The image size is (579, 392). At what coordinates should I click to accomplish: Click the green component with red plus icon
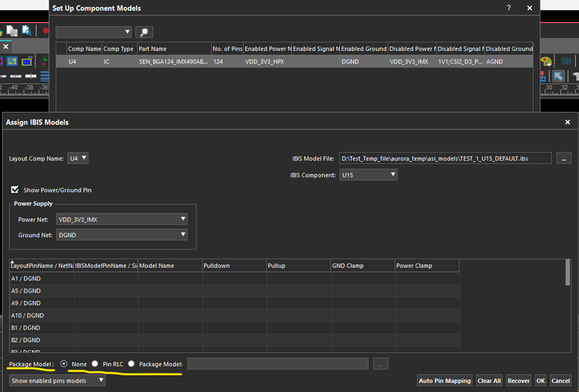[x=45, y=61]
